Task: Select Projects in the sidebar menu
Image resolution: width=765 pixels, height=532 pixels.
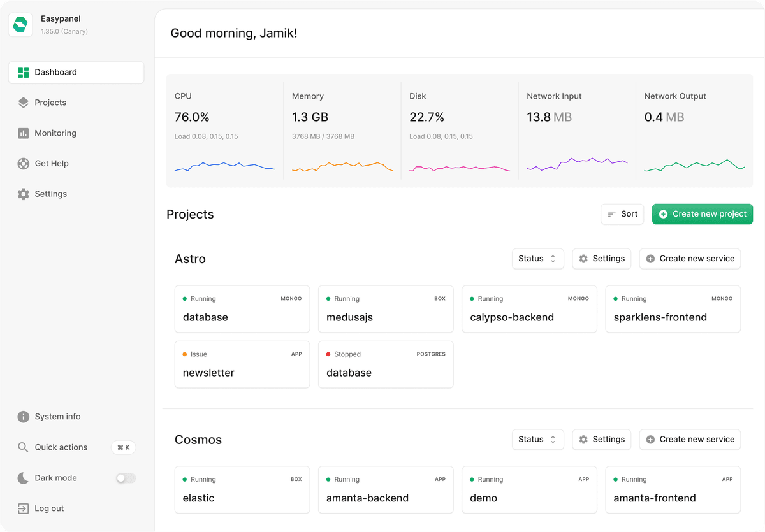Action: tap(50, 103)
